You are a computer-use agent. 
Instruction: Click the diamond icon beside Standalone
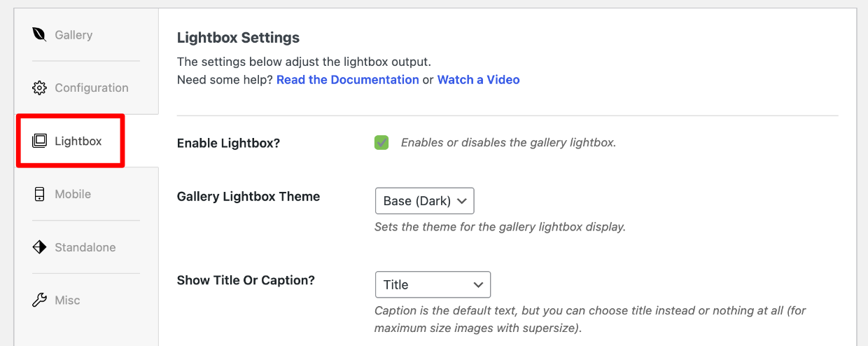click(x=39, y=247)
